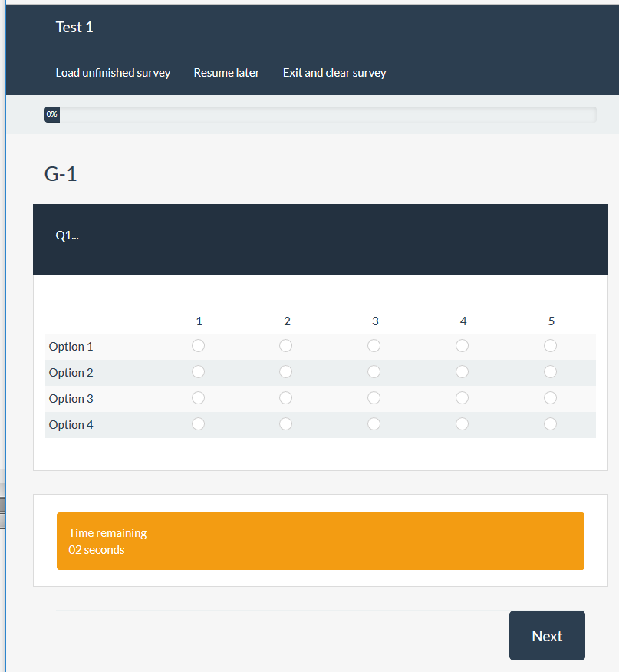Viewport: 619px width, 672px height.
Task: Mark rating 4 for Option 2
Action: click(x=462, y=372)
